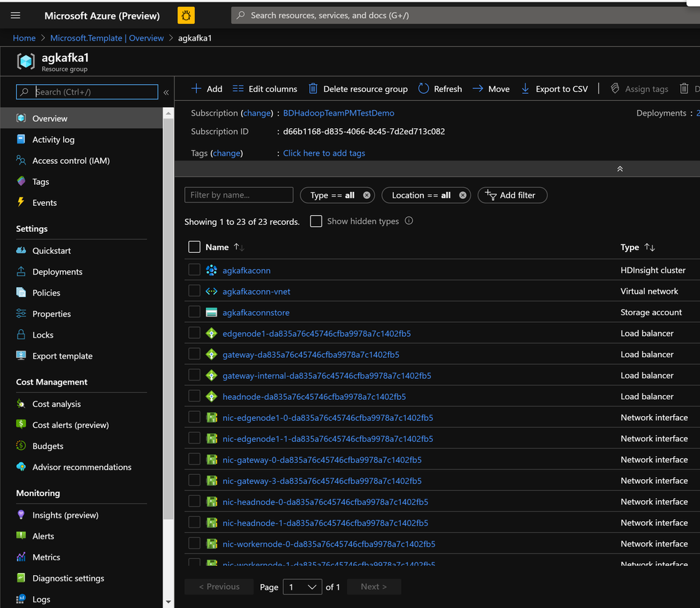This screenshot has height=608, width=700.
Task: Open the agkafkaconn-vnet link
Action: click(x=256, y=291)
